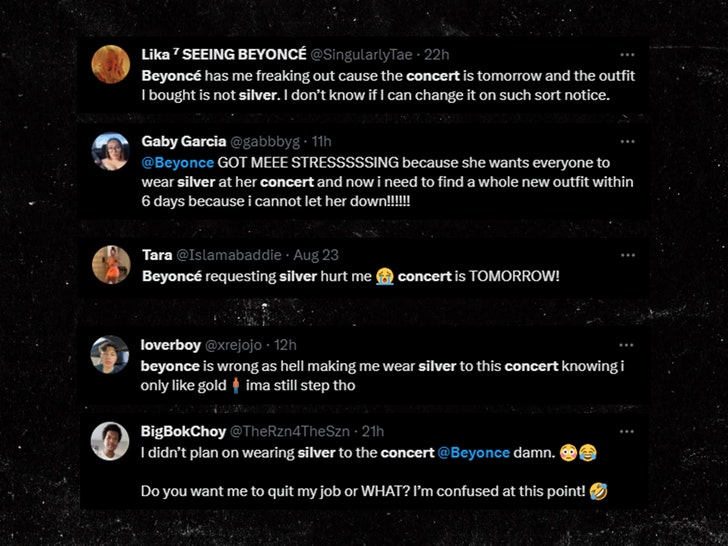Image resolution: width=728 pixels, height=546 pixels.
Task: Click the loverboy display name
Action: pos(170,345)
